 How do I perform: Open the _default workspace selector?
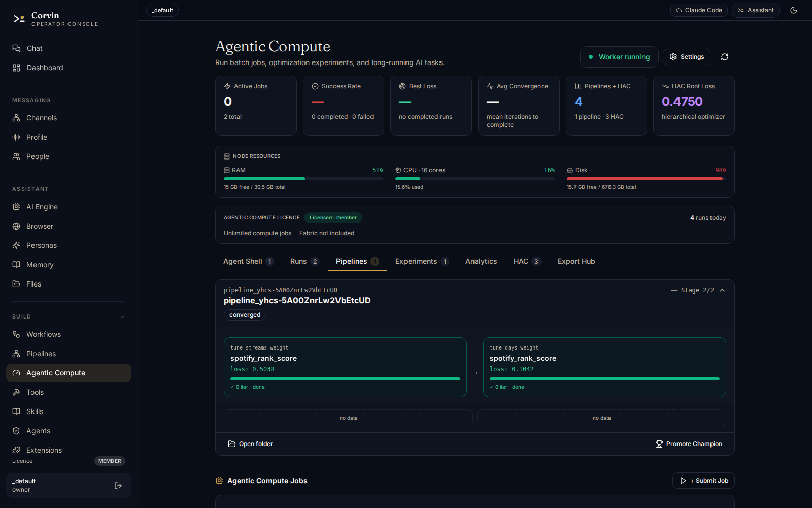162,10
